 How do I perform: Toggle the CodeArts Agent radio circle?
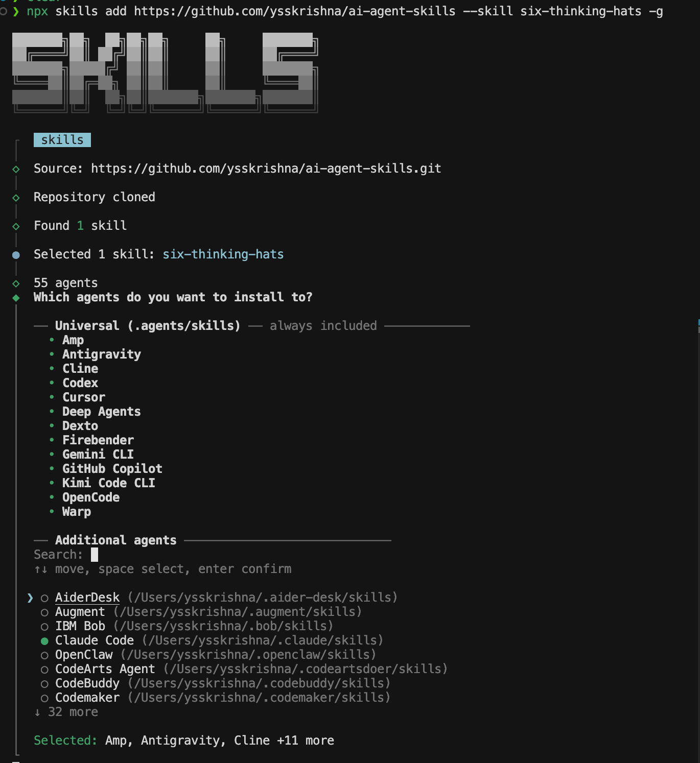[x=44, y=670]
